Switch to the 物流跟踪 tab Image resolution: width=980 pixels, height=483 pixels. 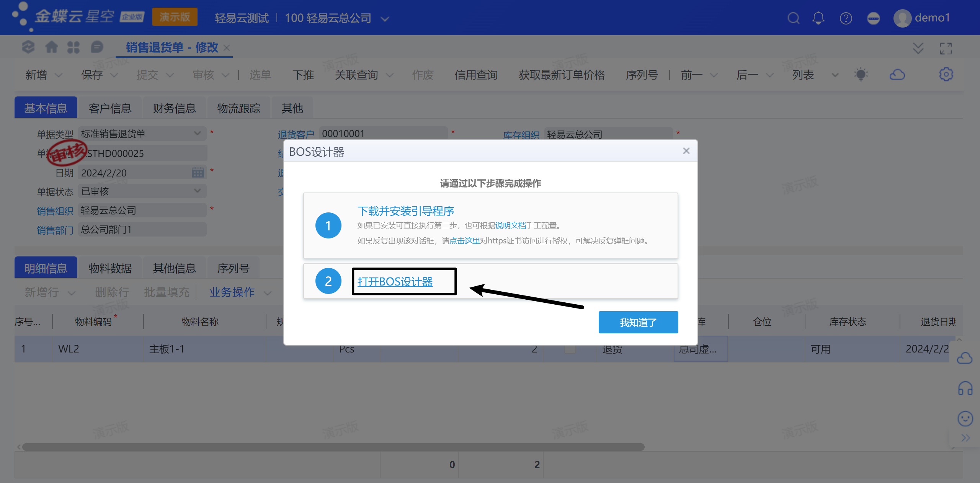(238, 108)
